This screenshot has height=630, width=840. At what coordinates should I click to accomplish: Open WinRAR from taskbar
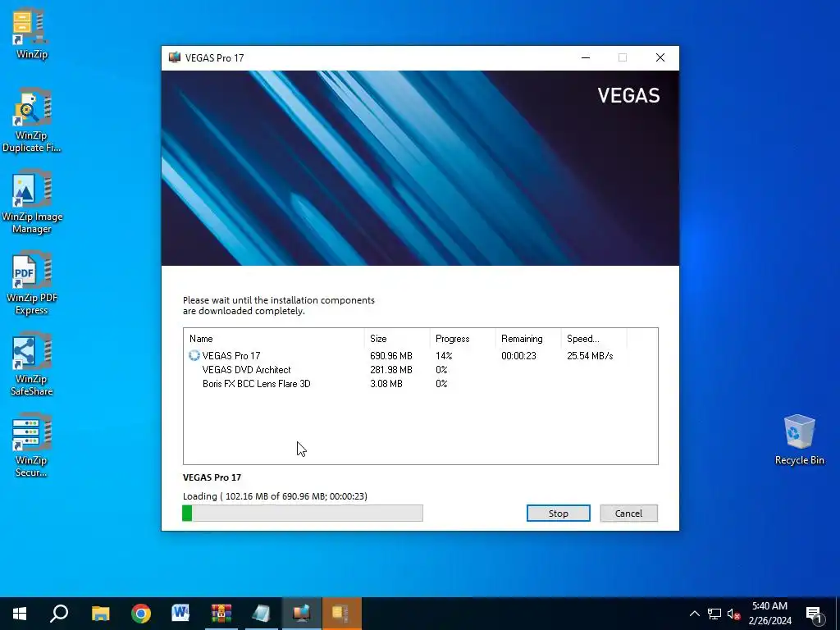click(221, 614)
